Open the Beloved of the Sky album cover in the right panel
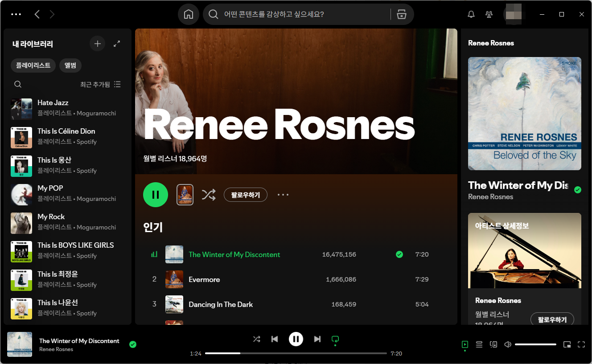This screenshot has height=364, width=592. pos(525,114)
